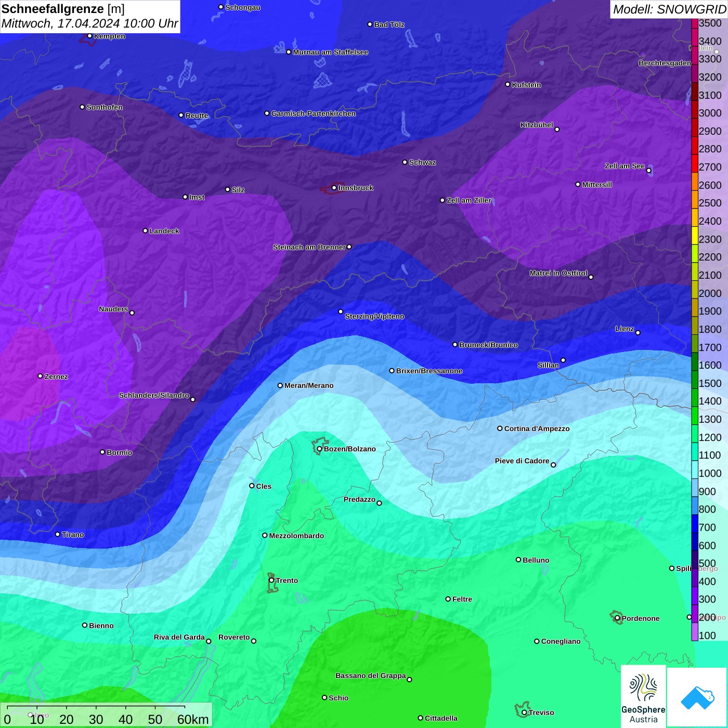Image resolution: width=728 pixels, height=728 pixels.
Task: Click the Zell am Ziller label
Action: pos(469,200)
